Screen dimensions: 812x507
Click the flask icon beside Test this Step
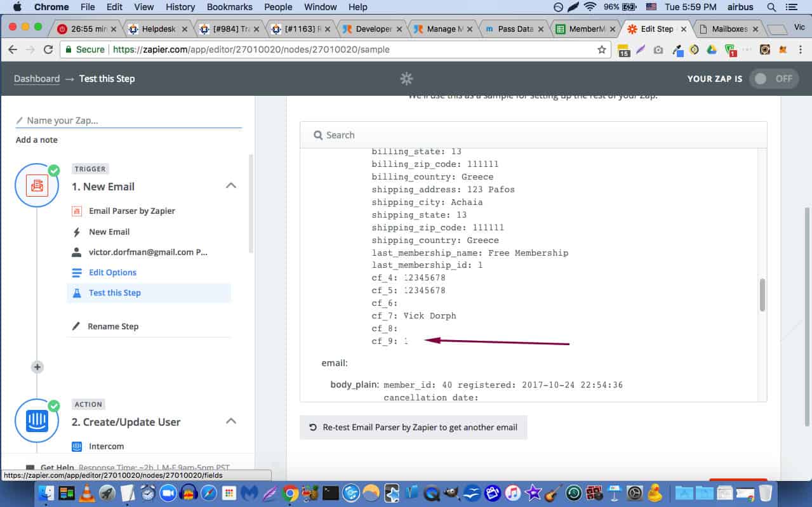77,293
